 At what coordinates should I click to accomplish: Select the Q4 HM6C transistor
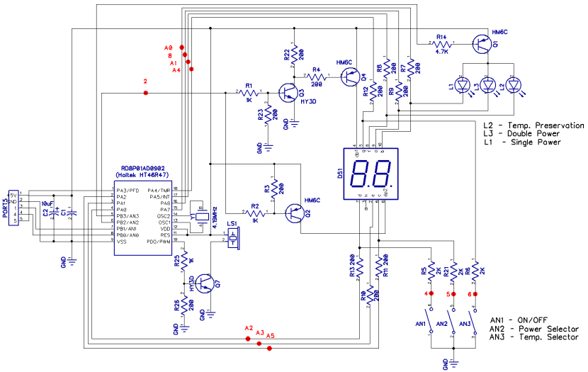tap(350, 77)
